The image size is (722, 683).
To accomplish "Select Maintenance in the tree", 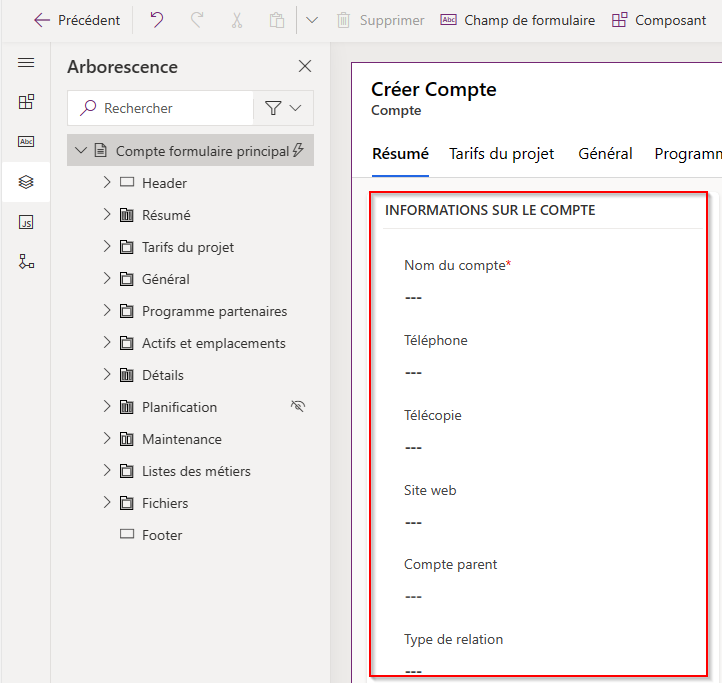I will point(182,439).
